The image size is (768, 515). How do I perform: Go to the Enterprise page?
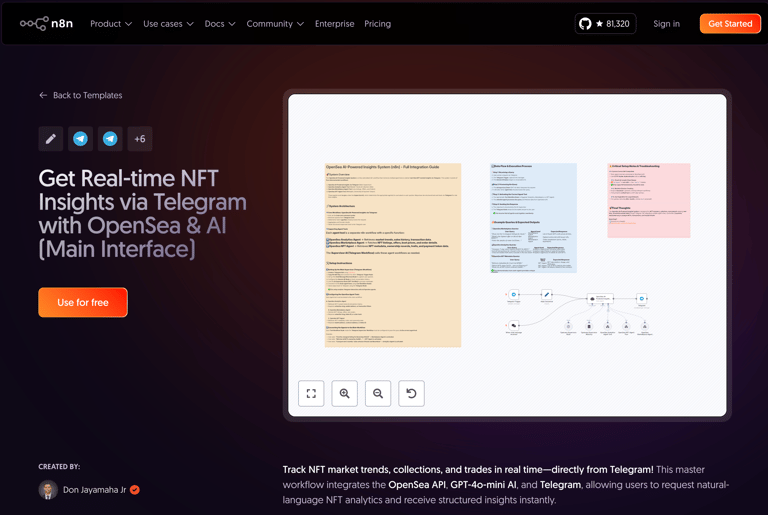(x=334, y=24)
